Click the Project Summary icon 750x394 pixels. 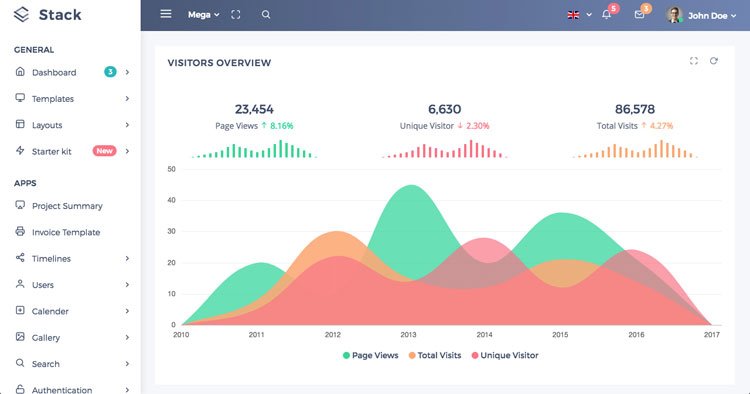point(20,205)
